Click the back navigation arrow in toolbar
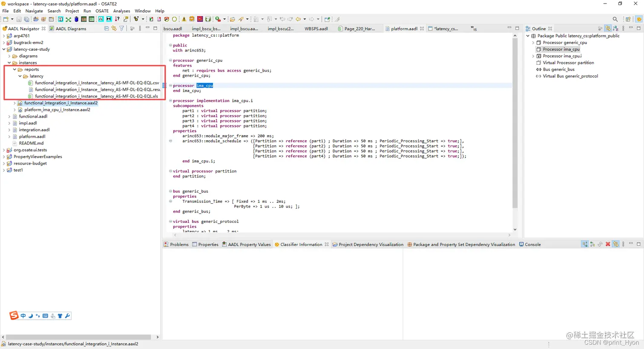 pyautogui.click(x=298, y=19)
